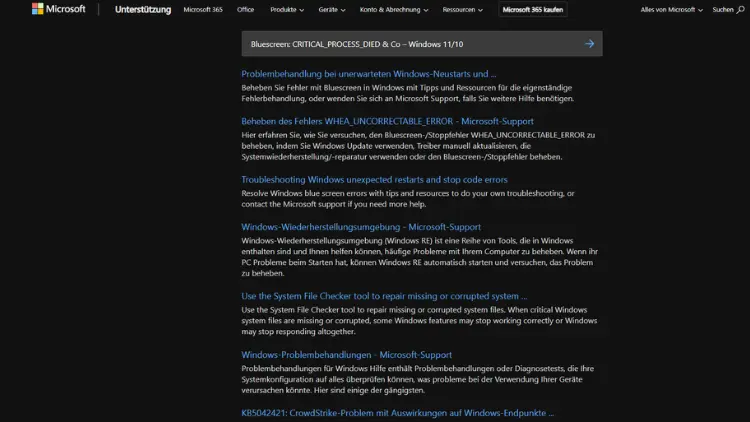
Task: Open the KB5042421 CrowdStrike-Problem article
Action: 397,413
